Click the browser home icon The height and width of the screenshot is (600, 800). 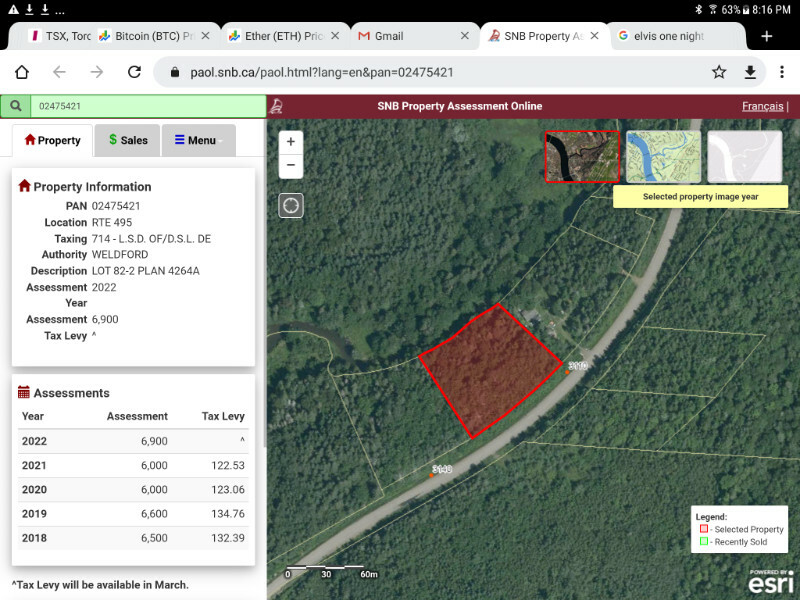pyautogui.click(x=22, y=72)
